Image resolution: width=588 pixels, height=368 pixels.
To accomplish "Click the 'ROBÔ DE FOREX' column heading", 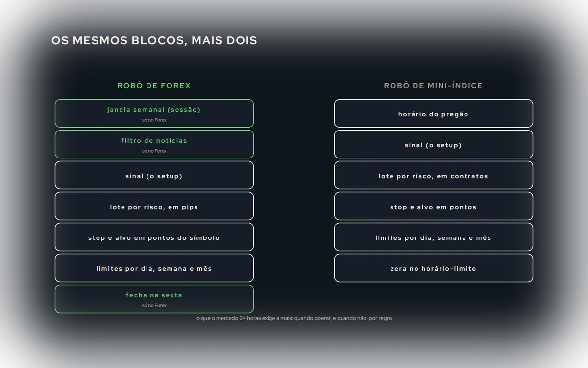I will 154,86.
